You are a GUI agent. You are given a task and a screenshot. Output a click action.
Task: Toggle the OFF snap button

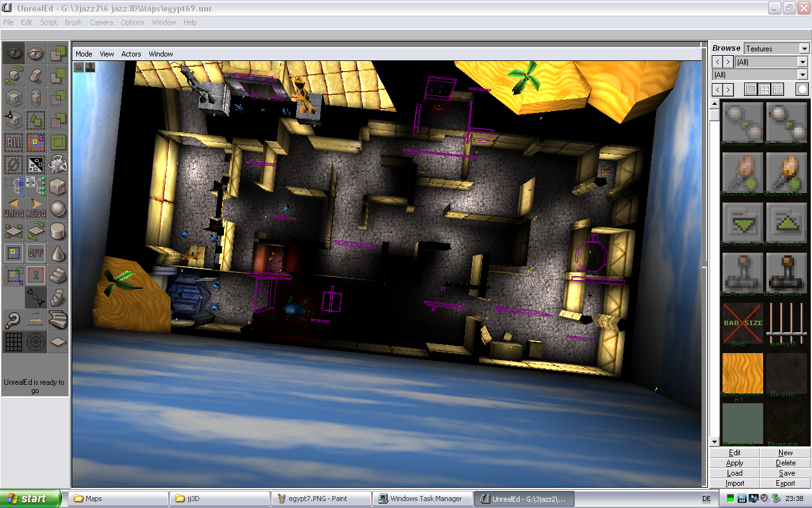(x=36, y=253)
